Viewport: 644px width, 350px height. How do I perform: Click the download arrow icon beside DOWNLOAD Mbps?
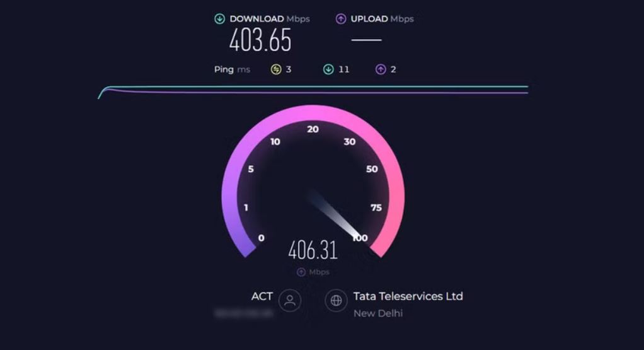pos(220,19)
